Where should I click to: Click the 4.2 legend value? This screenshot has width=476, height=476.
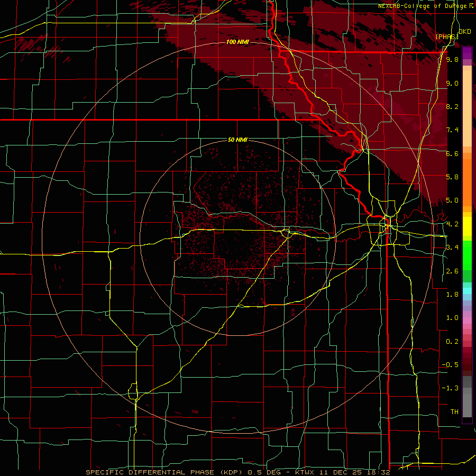tap(452, 224)
